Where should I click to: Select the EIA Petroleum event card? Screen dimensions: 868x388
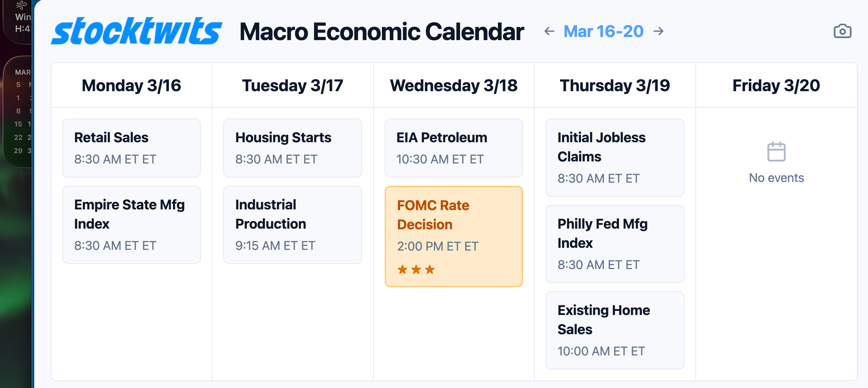point(454,148)
